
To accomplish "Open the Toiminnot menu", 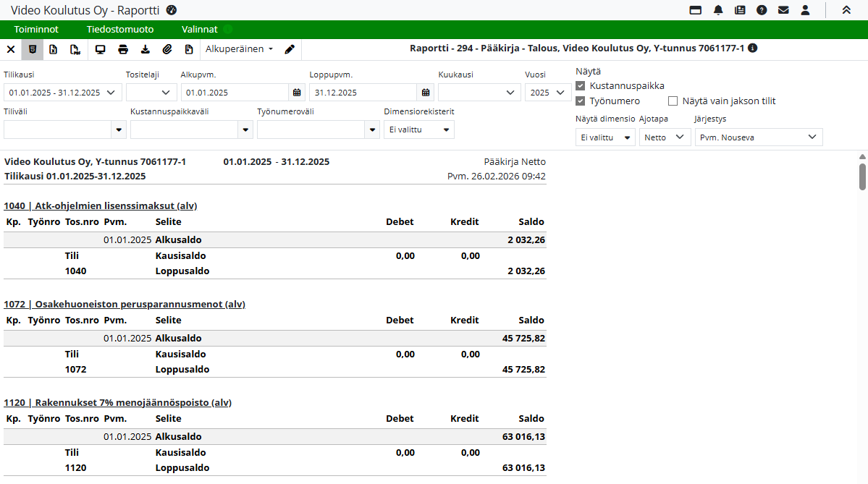I will [36, 30].
